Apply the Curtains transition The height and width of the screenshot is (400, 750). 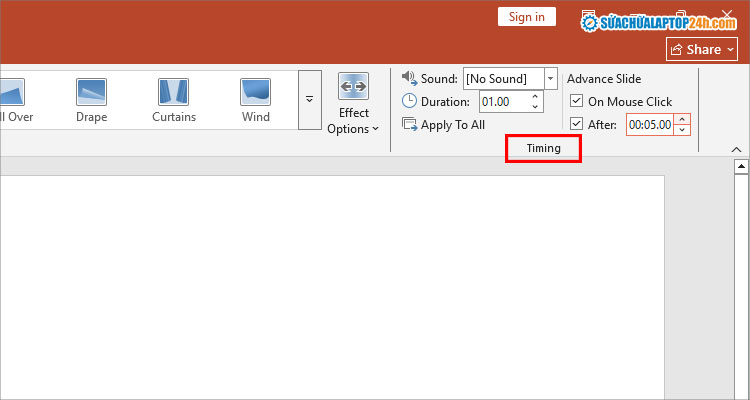pos(174,100)
